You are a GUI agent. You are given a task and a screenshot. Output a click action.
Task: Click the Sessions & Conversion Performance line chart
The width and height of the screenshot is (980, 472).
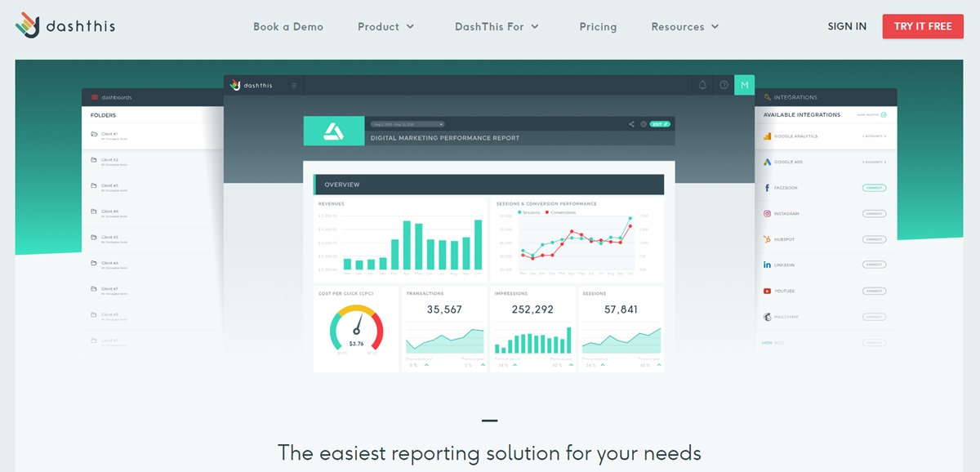[577, 238]
